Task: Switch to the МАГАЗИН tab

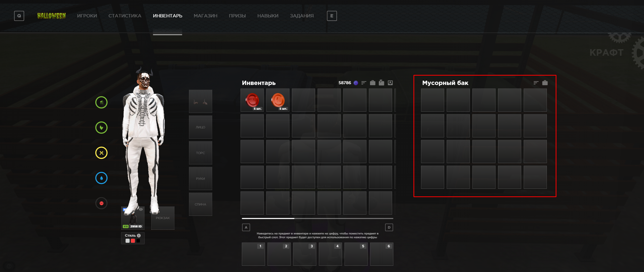Action: 205,16
